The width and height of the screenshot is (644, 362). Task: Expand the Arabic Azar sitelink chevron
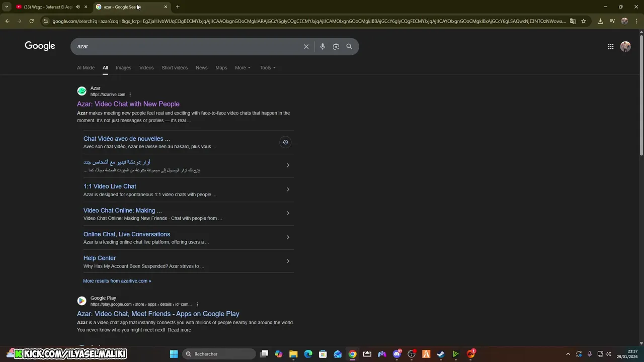288,165
